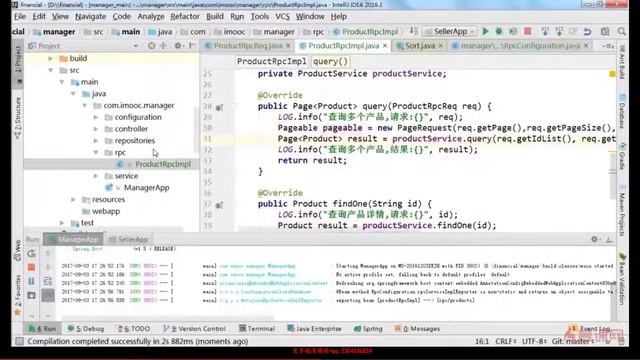Open the Refactor menu
Viewport: 640px width, 360px height.
coord(185,17)
